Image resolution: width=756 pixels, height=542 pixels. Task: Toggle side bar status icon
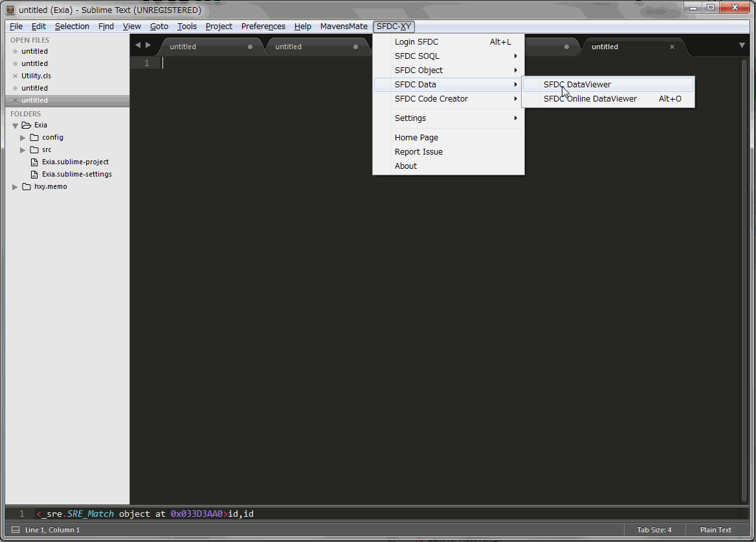(16, 530)
